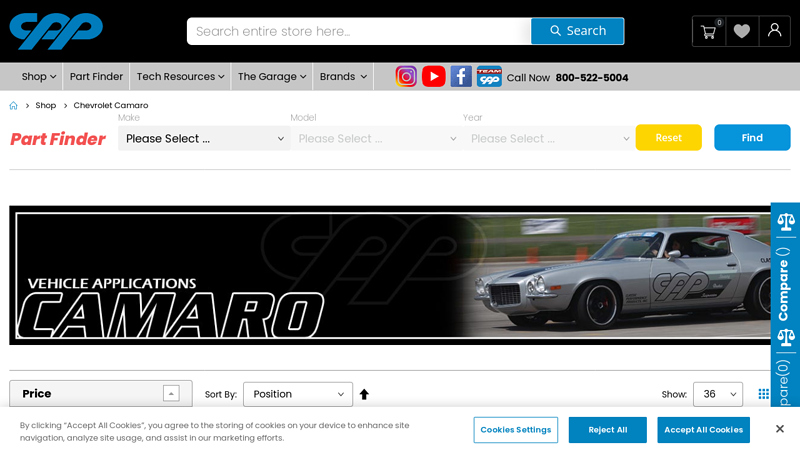Open the Year dropdown
Screen dimensions: 800x450
tap(549, 138)
